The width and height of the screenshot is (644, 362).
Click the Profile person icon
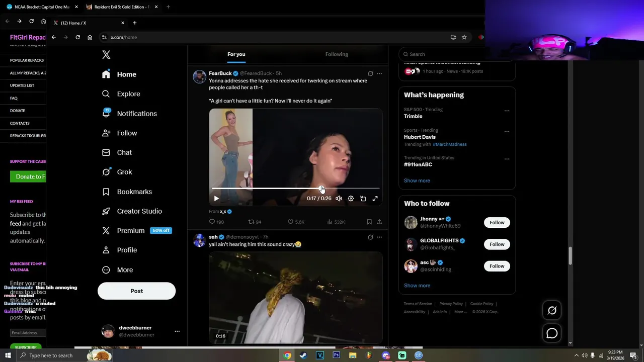[x=106, y=250]
